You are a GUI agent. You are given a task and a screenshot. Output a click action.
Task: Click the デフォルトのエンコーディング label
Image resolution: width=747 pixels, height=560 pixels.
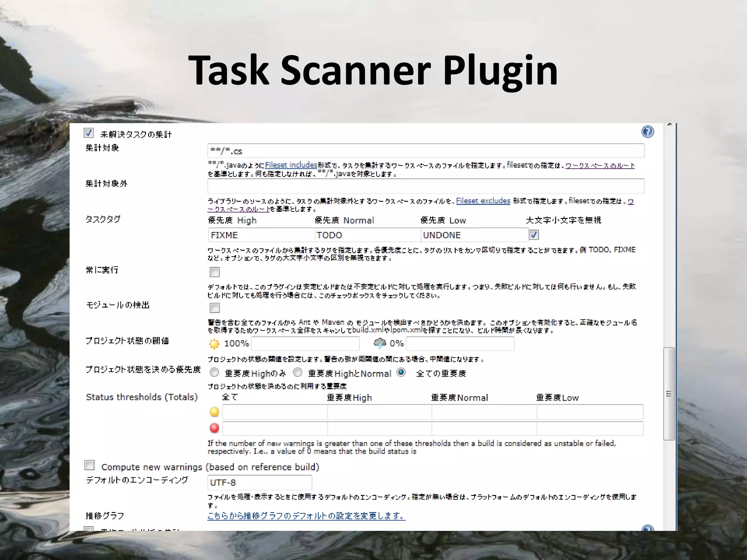(137, 480)
